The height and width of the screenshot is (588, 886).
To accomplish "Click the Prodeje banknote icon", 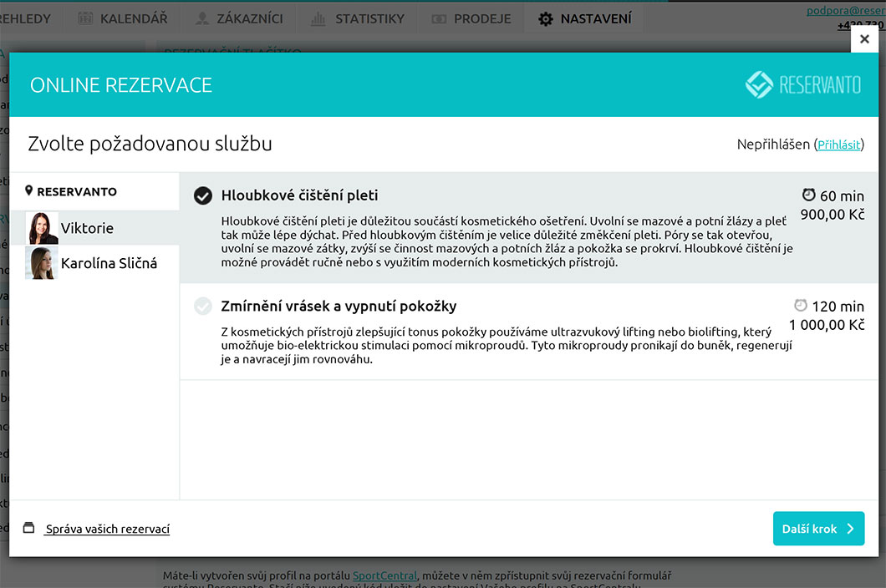I will [440, 18].
